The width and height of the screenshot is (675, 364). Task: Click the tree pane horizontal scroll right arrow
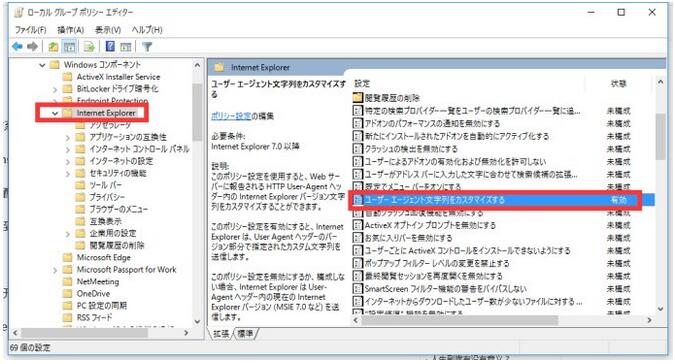point(186,333)
